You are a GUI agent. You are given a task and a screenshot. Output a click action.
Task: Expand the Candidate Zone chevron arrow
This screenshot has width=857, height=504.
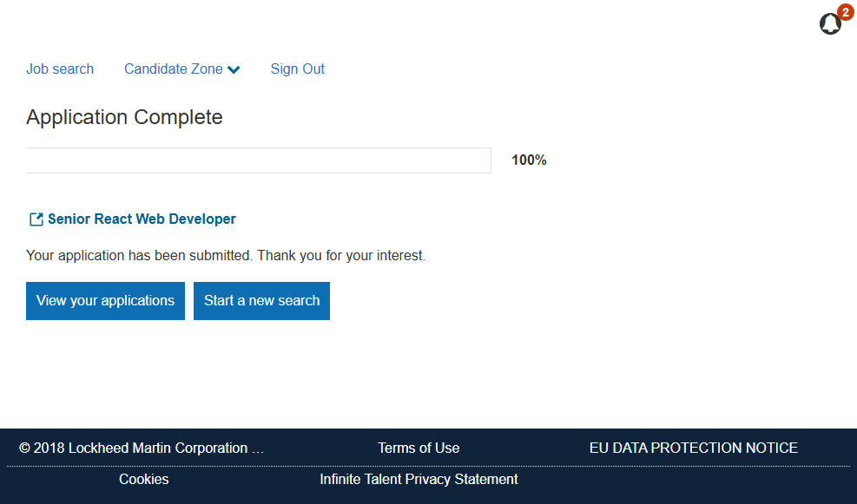pyautogui.click(x=234, y=70)
